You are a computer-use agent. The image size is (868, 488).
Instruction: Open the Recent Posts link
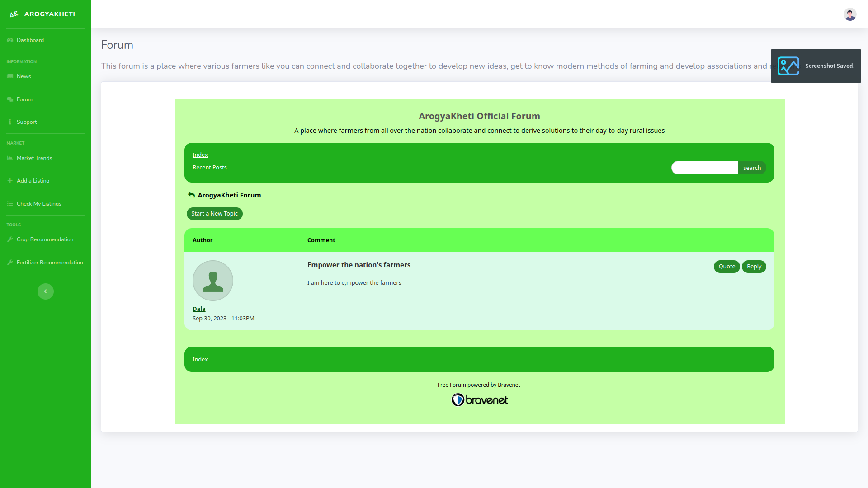[x=210, y=168]
